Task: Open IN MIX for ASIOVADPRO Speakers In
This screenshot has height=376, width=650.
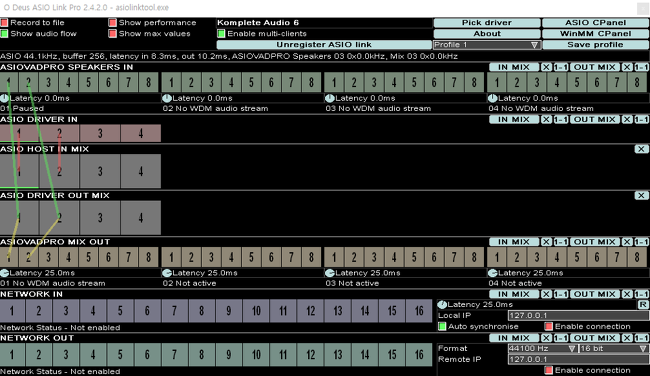Action: [514, 67]
